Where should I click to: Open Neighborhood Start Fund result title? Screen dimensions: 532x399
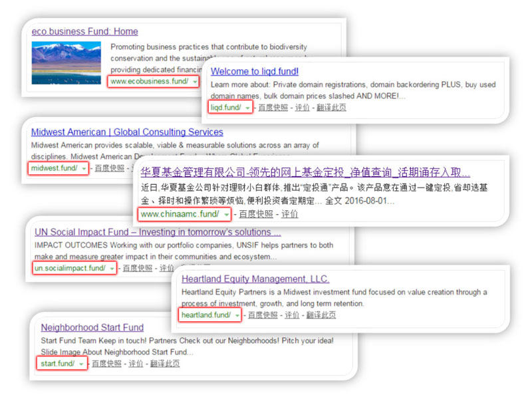(92, 327)
